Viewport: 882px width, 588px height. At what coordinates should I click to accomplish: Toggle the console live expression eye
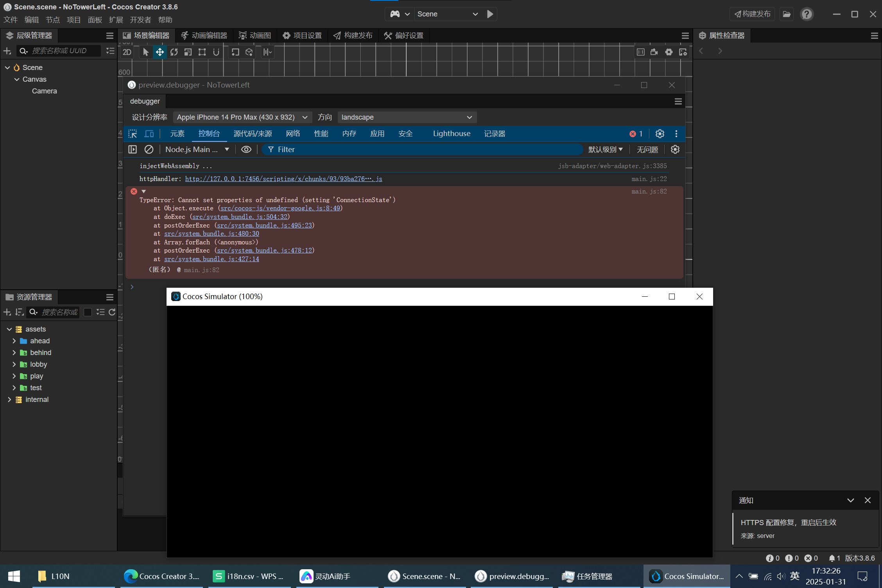[246, 149]
